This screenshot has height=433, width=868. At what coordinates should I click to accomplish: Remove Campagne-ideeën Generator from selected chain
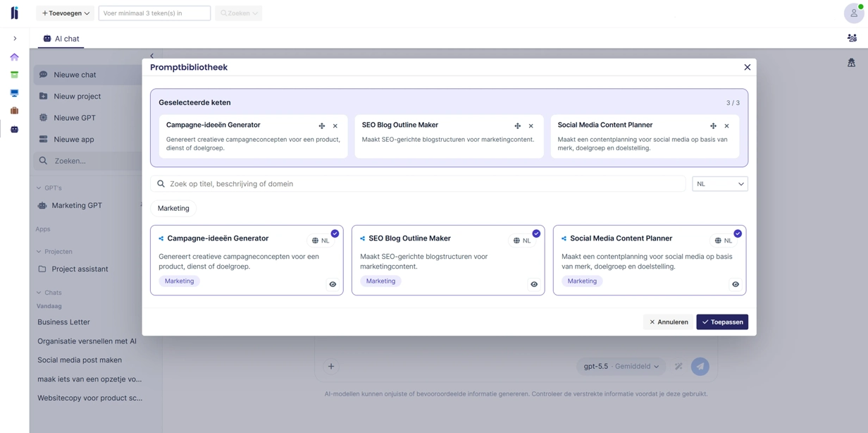tap(335, 126)
